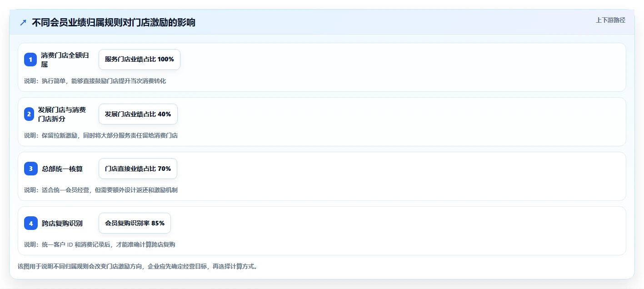Click the 服务门店业绩占比 100% chip
This screenshot has width=644, height=289.
tap(140, 60)
